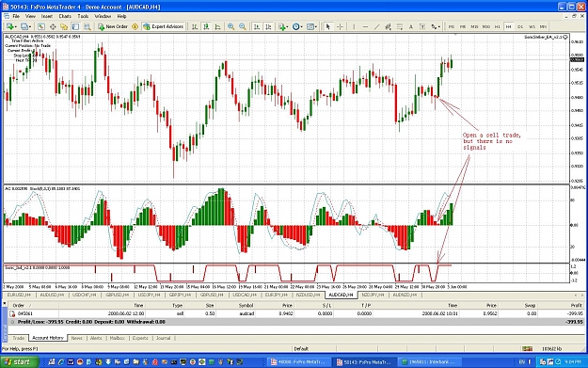Viewport: 588px width, 368px height.
Task: Select the equidistant channel tool
Action: coord(389,26)
